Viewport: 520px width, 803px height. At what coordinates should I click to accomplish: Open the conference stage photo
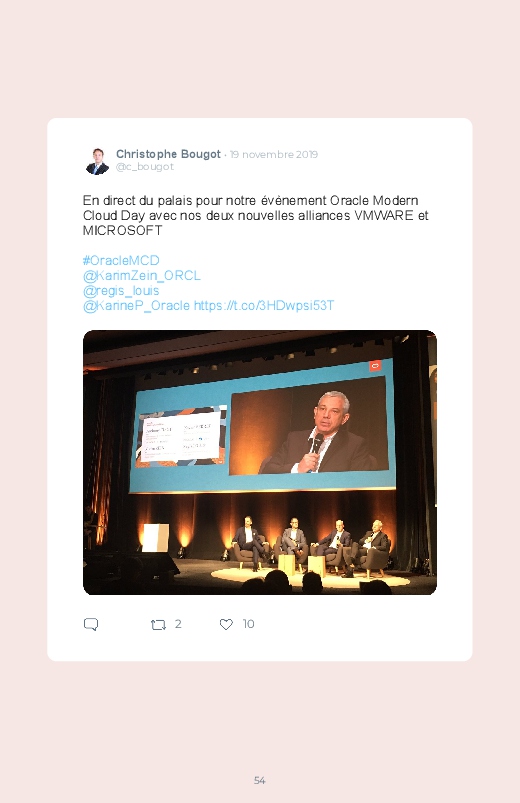pos(260,462)
